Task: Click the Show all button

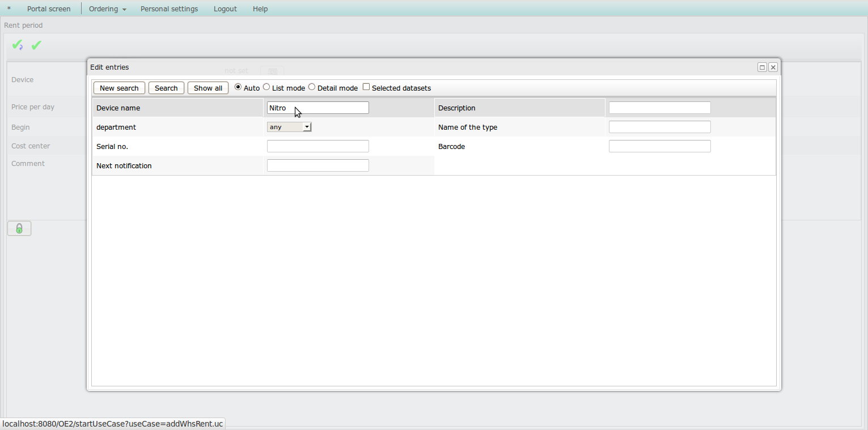Action: pos(208,88)
